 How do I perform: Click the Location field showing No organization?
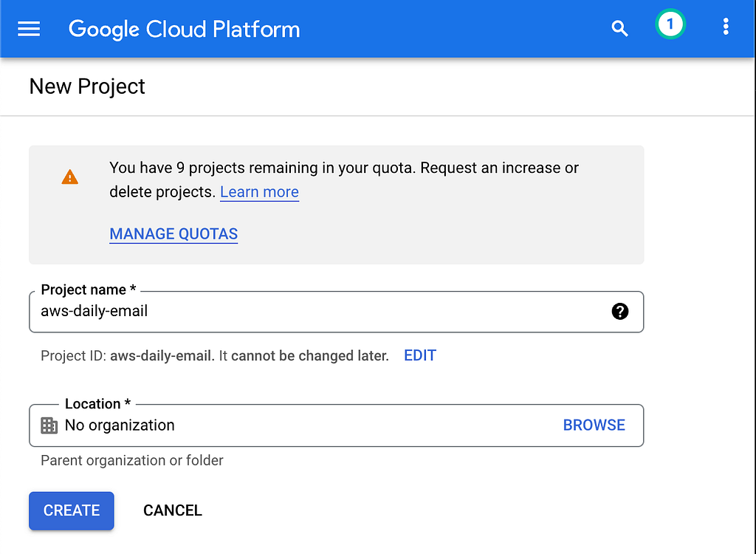[x=337, y=425]
